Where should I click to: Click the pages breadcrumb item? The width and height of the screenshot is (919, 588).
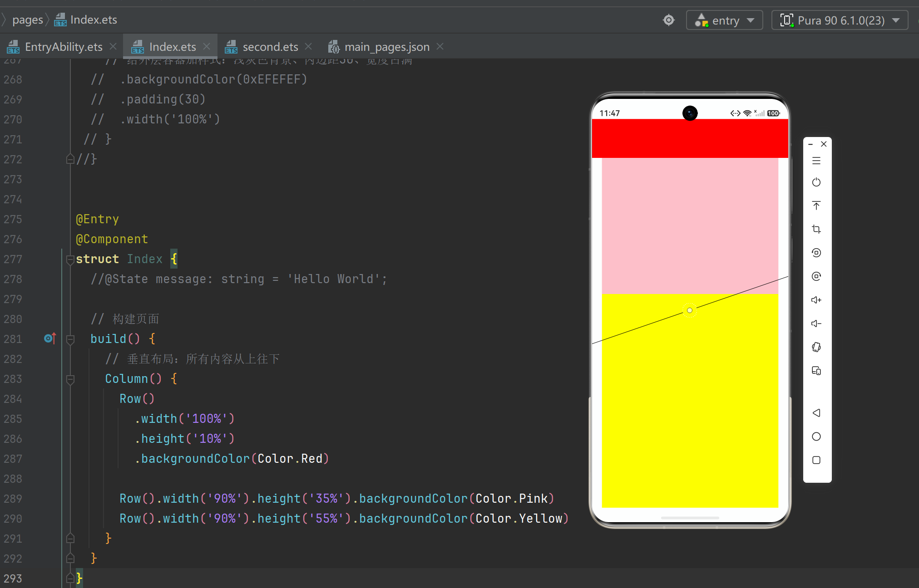27,20
